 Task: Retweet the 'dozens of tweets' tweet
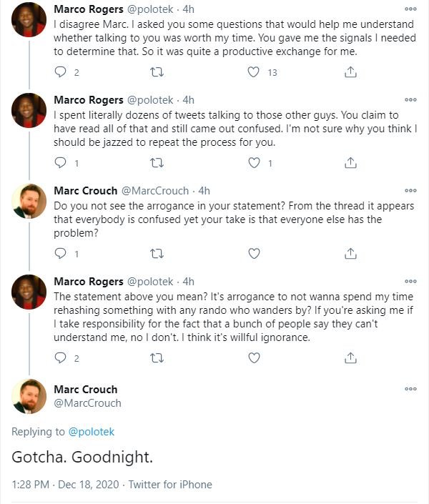tap(157, 163)
